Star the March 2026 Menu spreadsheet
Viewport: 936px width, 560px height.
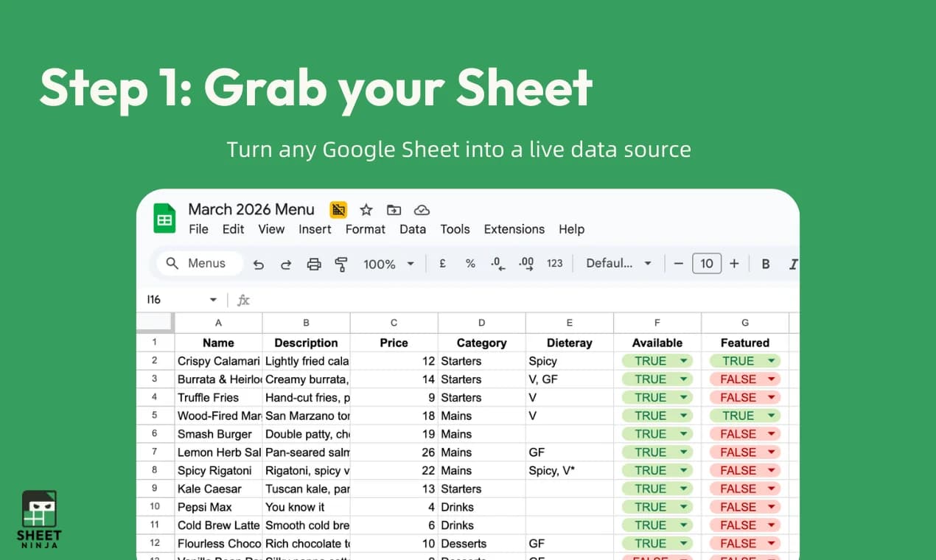pyautogui.click(x=366, y=210)
